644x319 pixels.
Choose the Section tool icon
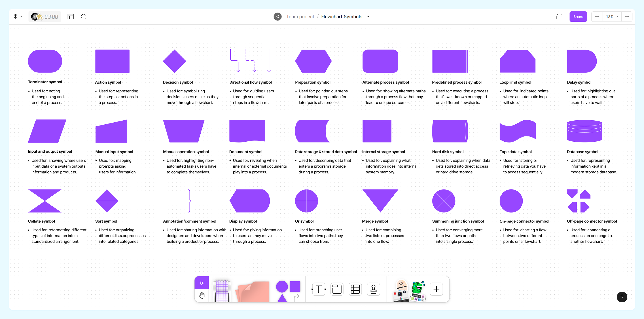(x=337, y=289)
